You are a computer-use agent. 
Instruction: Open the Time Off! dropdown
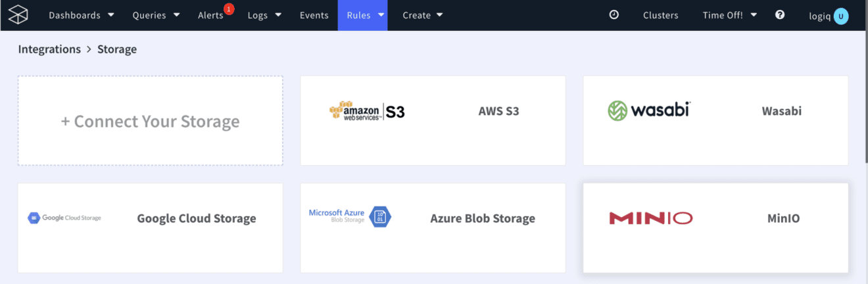tap(730, 15)
